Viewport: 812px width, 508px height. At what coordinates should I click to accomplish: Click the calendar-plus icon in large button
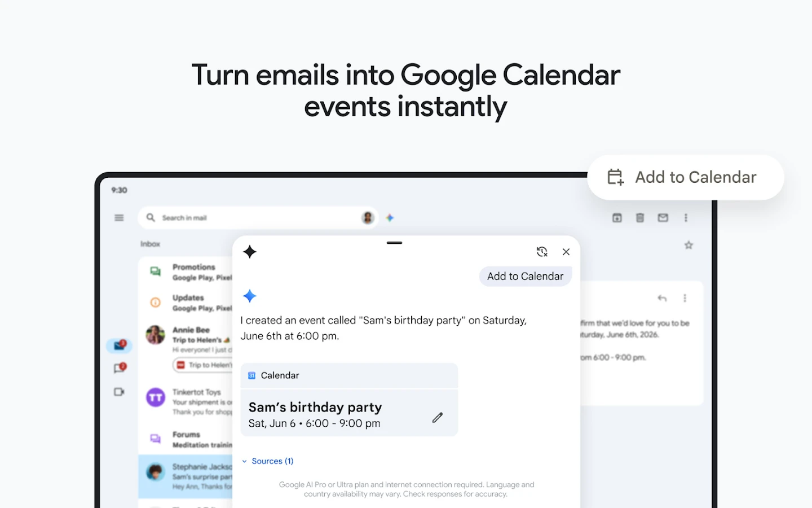click(616, 177)
